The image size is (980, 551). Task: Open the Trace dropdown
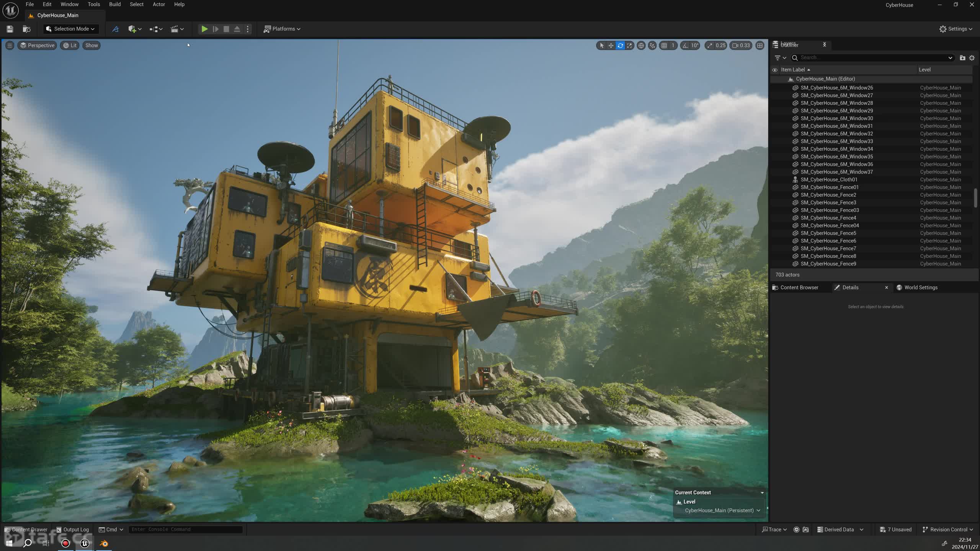point(774,530)
